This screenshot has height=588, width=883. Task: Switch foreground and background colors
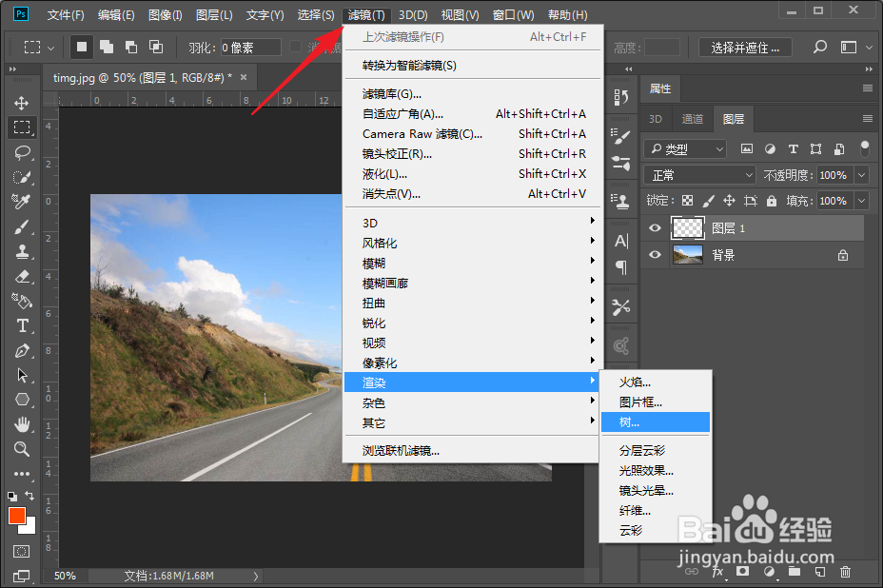(29, 496)
